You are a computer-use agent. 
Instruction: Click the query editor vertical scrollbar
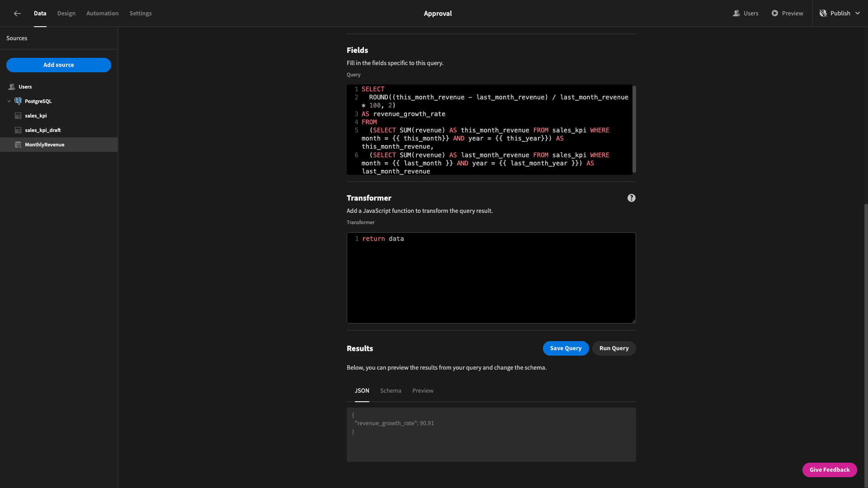click(634, 129)
